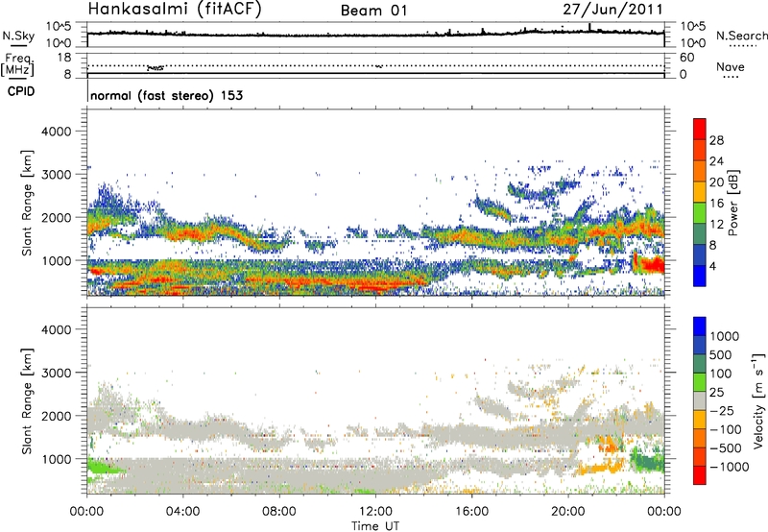Image resolution: width=768 pixels, height=532 pixels.
Task: Click the '16' label on power colorbar
Action: tap(716, 204)
